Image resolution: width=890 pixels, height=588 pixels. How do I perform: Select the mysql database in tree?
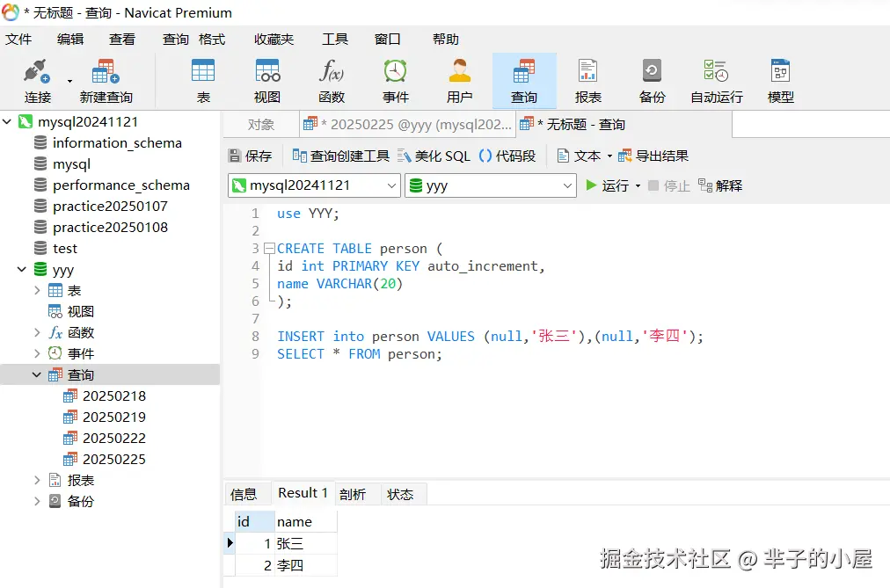[x=71, y=163]
